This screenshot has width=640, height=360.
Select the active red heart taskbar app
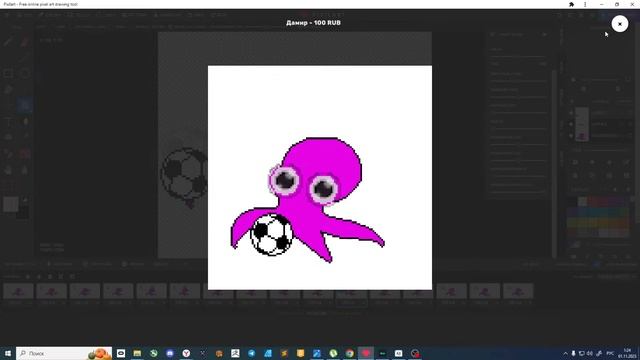coord(366,353)
